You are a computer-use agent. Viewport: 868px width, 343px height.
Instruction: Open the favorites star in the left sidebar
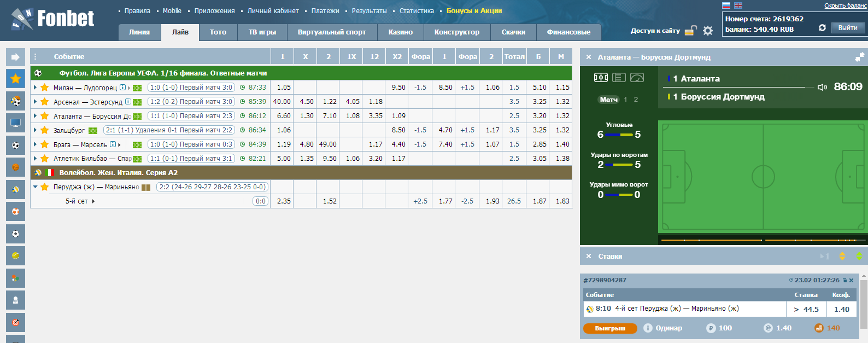tap(15, 79)
